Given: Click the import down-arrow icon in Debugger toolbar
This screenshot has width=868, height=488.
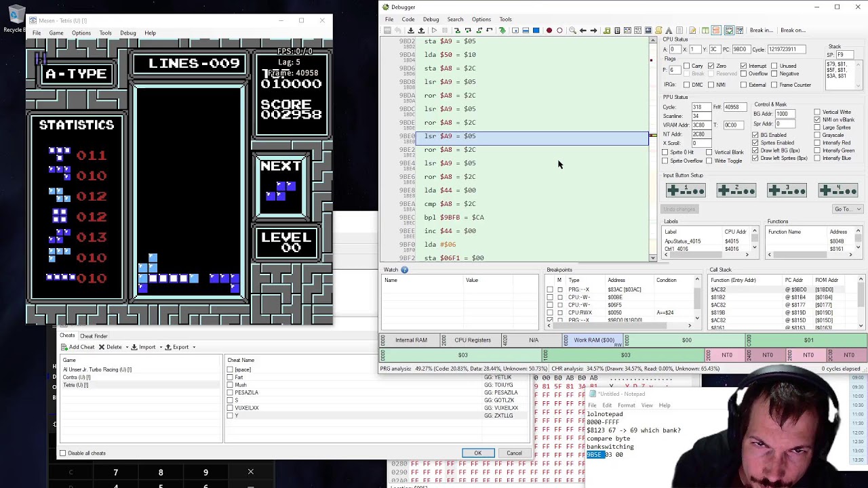Looking at the screenshot, I should point(411,30).
